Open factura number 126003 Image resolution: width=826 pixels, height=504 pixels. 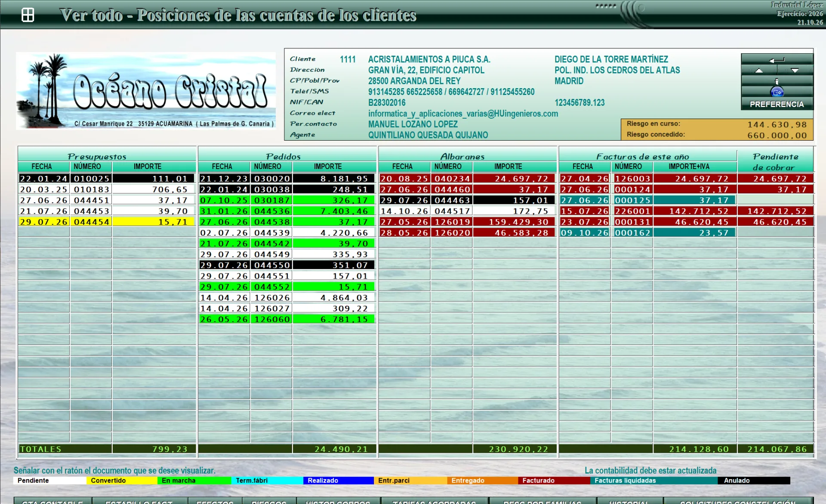[x=632, y=178]
